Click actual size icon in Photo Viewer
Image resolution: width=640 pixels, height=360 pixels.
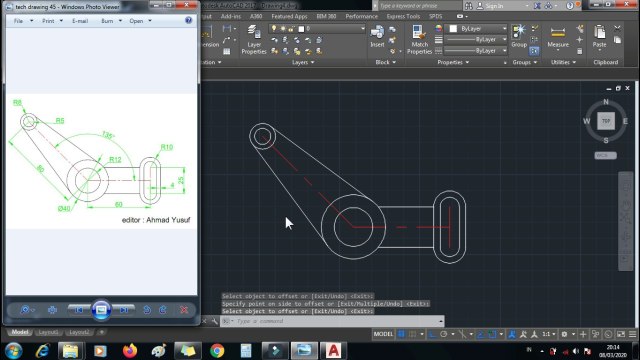(52, 310)
